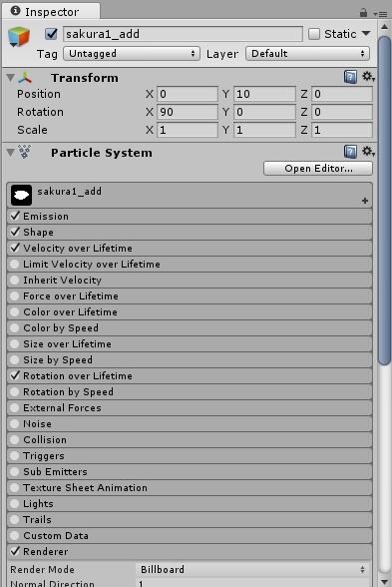The image size is (392, 587).
Task: Enable the Color by Speed module
Action: (15, 327)
